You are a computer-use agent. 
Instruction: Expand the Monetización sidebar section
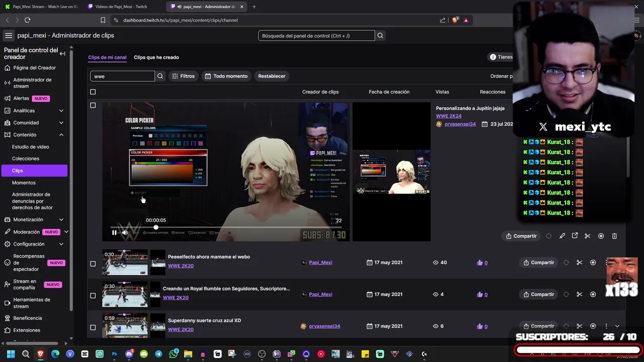point(61,220)
